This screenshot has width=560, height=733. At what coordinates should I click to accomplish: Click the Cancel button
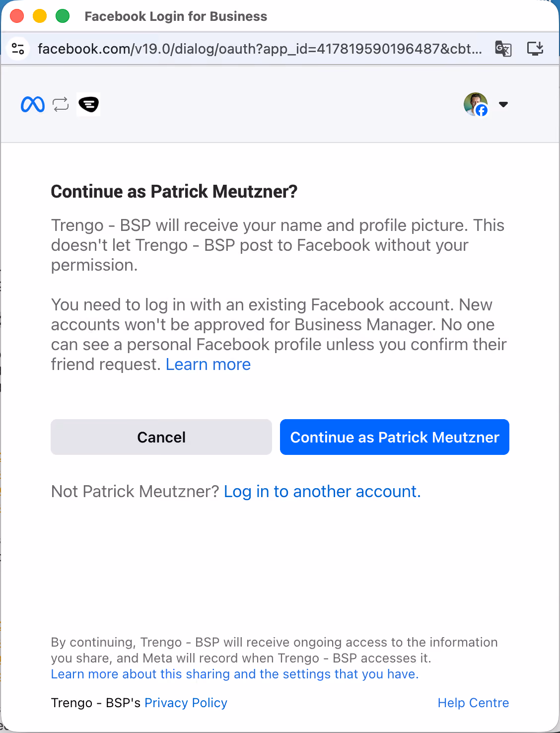[x=161, y=437]
